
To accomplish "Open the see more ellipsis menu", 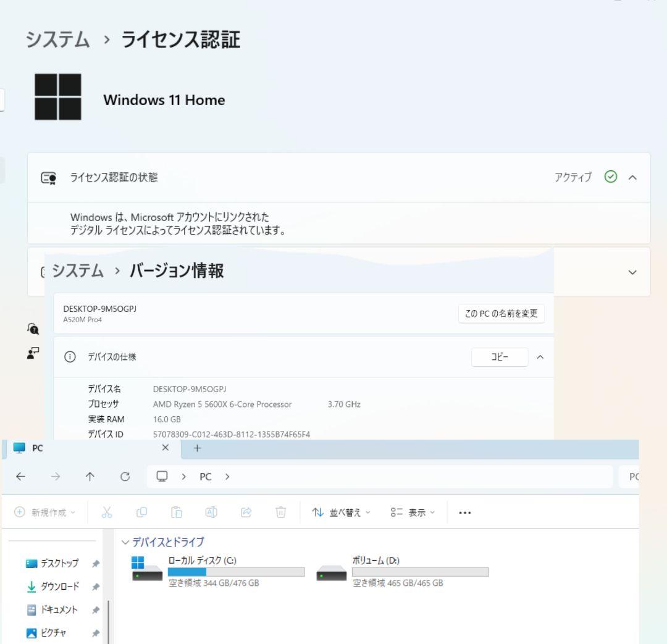I will point(464,512).
